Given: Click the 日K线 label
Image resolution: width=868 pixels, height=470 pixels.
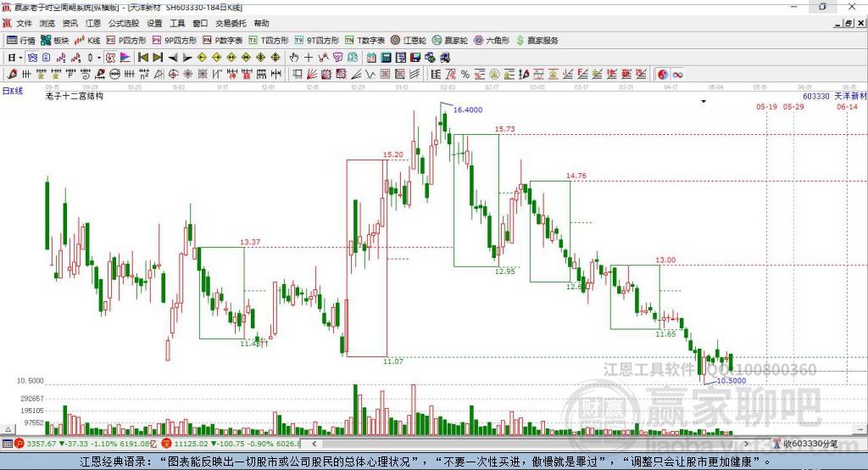Looking at the screenshot, I should [x=13, y=91].
